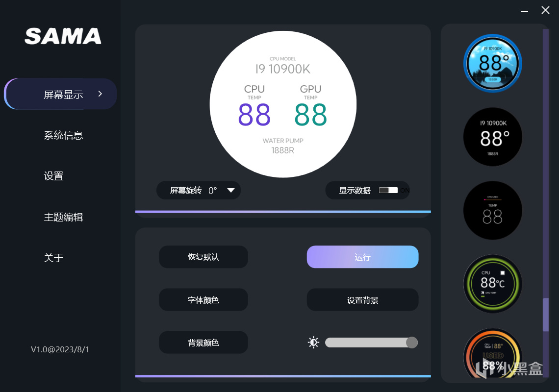Open the 屏幕显示 menu item
Screen dimensions: 559x392
tap(61, 94)
